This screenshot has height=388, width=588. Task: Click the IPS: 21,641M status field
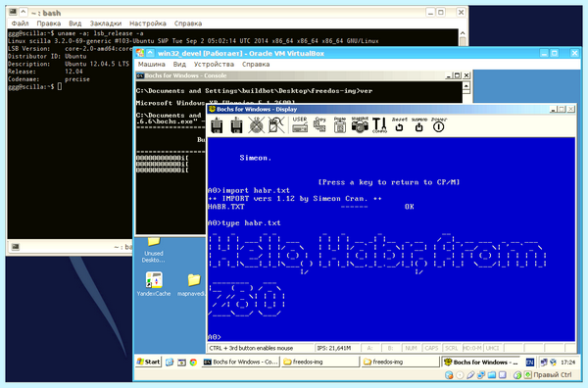337,348
